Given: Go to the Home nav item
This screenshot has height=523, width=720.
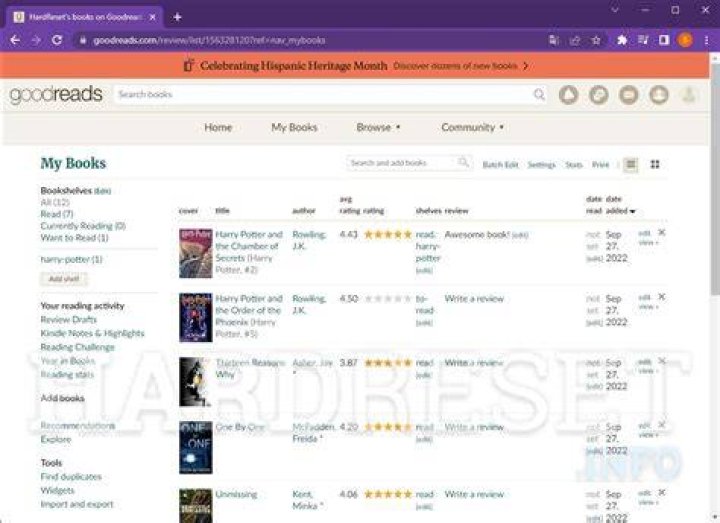Looking at the screenshot, I should tap(218, 127).
